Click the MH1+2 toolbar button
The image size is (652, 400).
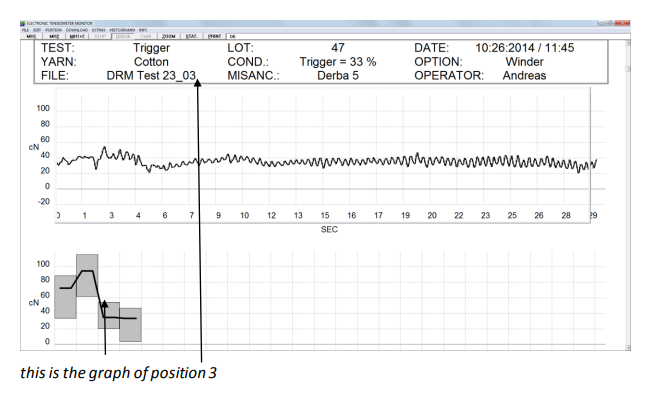pyautogui.click(x=62, y=36)
